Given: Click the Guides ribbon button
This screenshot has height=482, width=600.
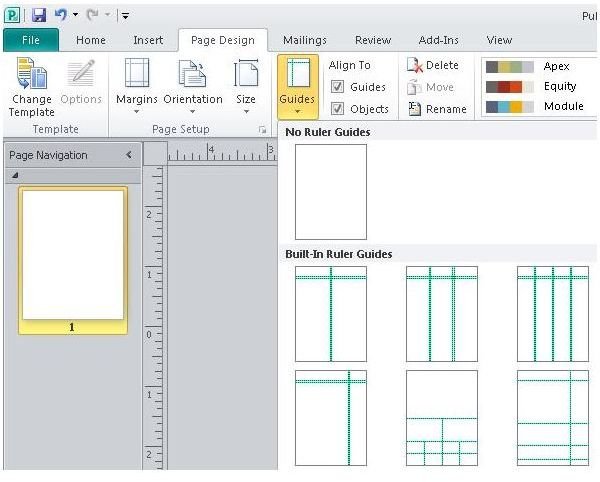Looking at the screenshot, I should [x=297, y=86].
